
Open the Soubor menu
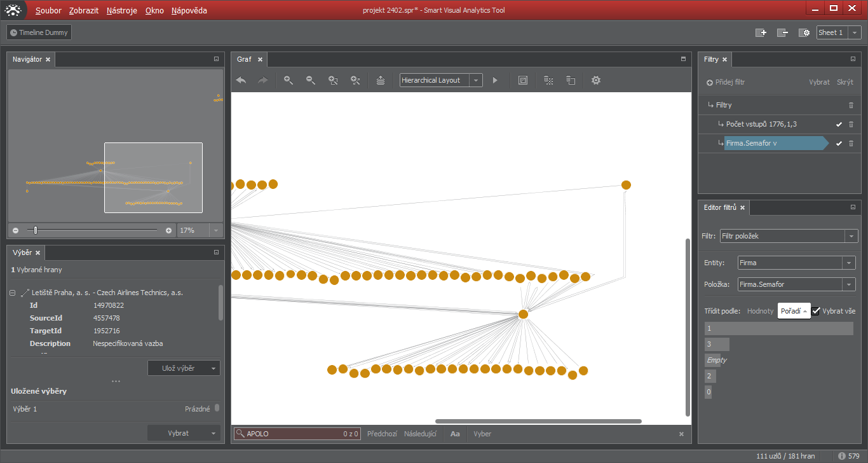point(48,11)
